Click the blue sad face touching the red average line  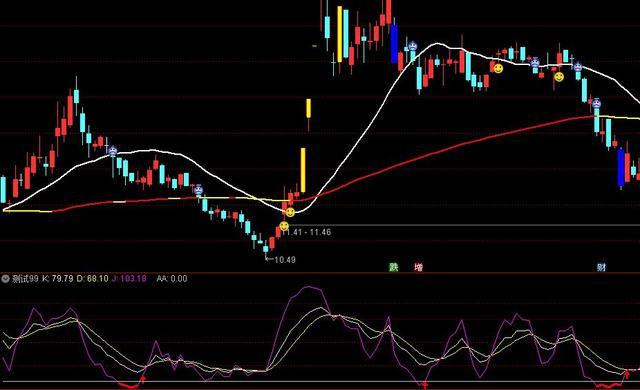(x=198, y=190)
